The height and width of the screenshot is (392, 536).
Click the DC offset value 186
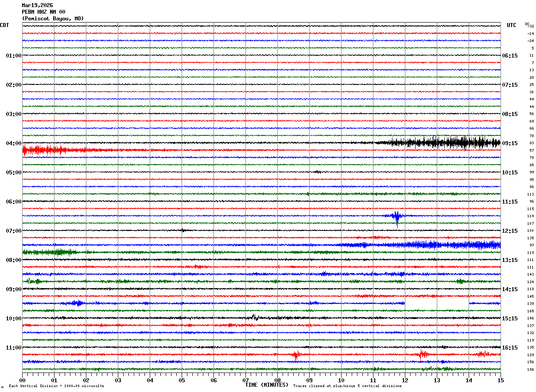pyautogui.click(x=530, y=369)
